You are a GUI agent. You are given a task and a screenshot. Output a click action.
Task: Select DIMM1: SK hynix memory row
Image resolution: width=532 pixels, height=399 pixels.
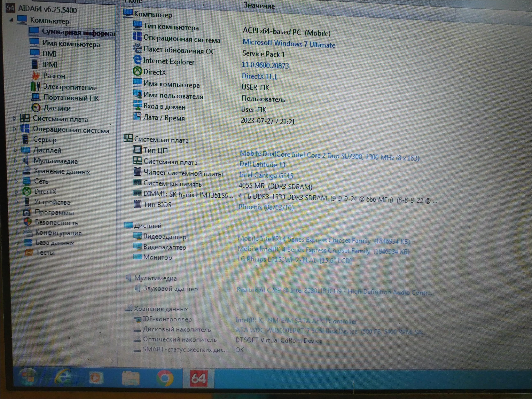coord(285,196)
